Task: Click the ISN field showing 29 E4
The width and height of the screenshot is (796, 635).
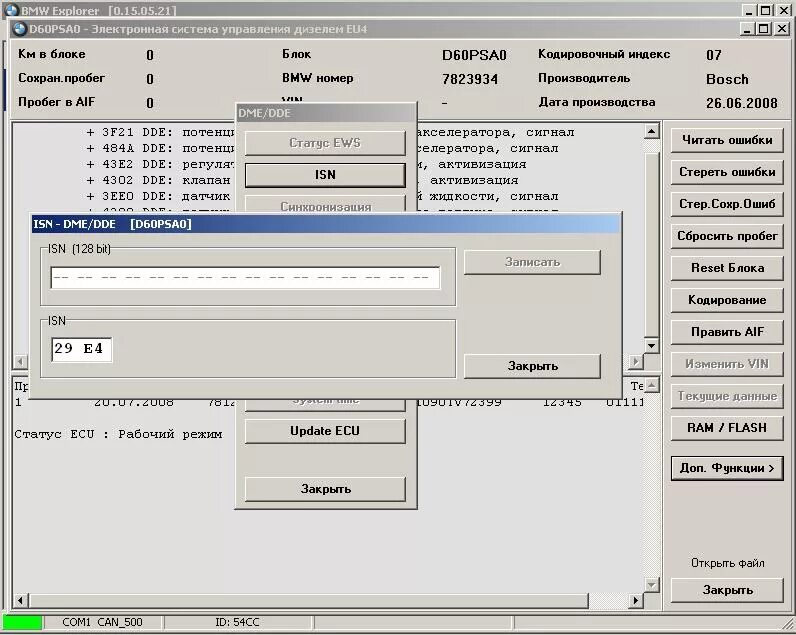Action: click(81, 349)
